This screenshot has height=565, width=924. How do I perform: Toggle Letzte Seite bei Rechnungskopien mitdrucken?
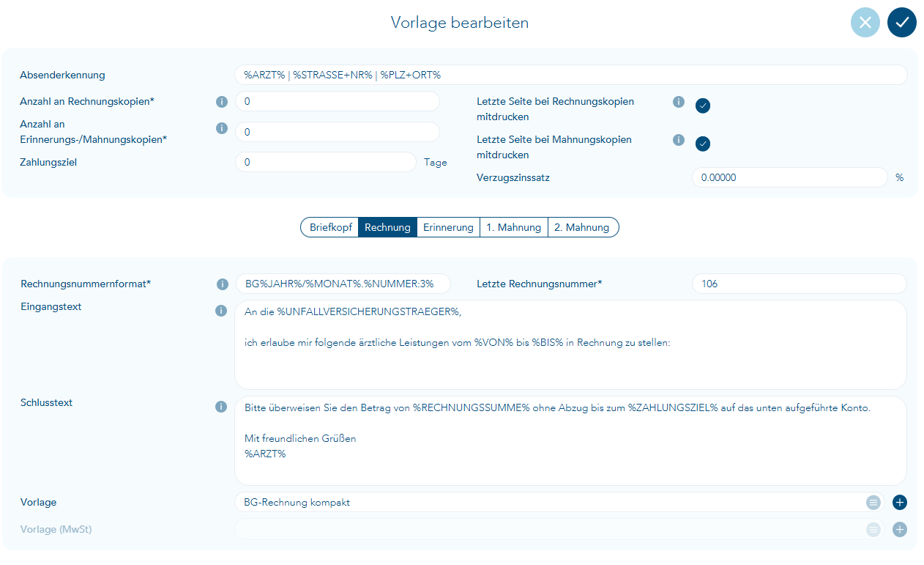point(703,106)
